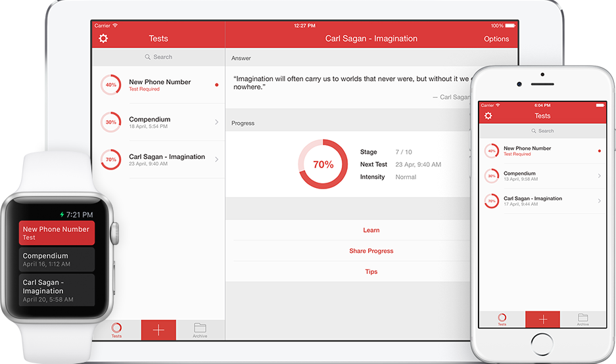Screen dimensions: 616x364
Task: Click Compendium title on iPhone
Action: [519, 173]
